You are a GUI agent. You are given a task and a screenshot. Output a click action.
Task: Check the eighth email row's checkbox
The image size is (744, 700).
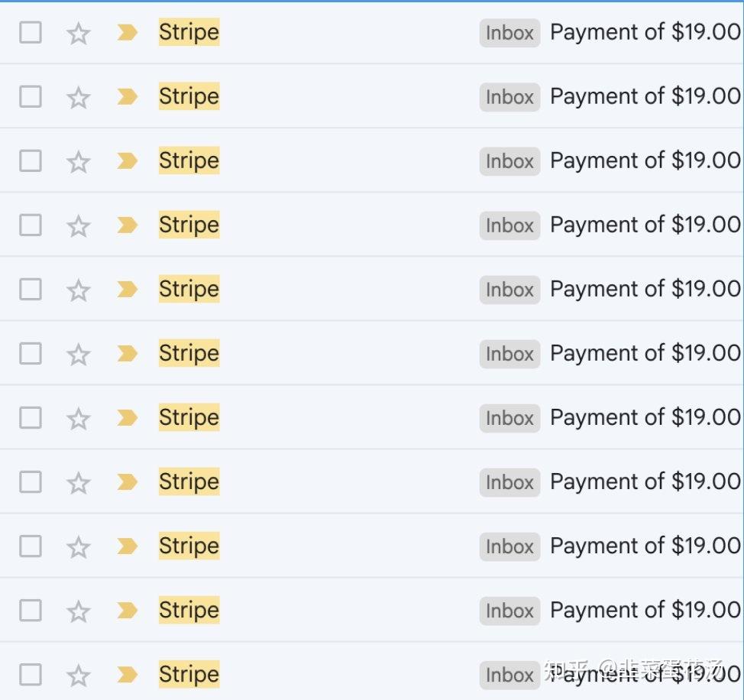[31, 482]
